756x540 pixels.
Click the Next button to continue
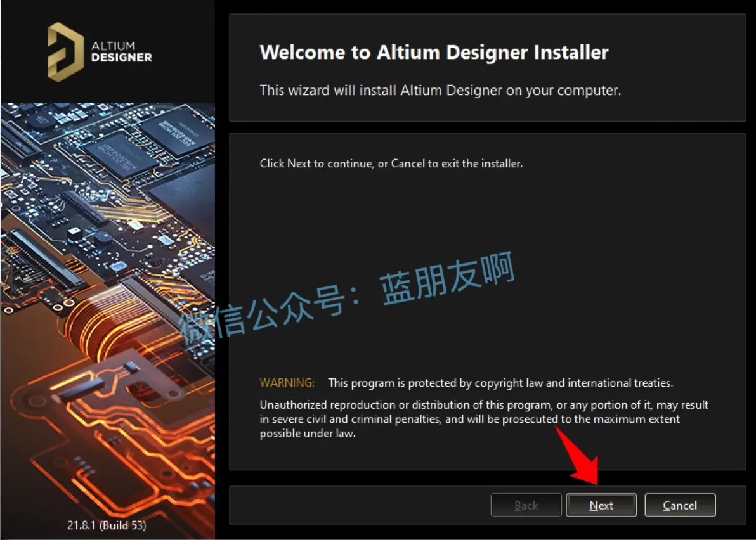pyautogui.click(x=601, y=505)
